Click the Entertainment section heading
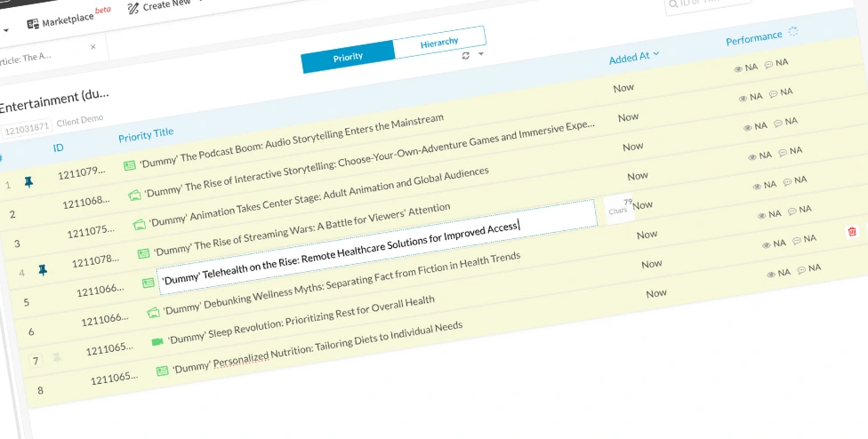The width and height of the screenshot is (868, 439). coord(54,100)
